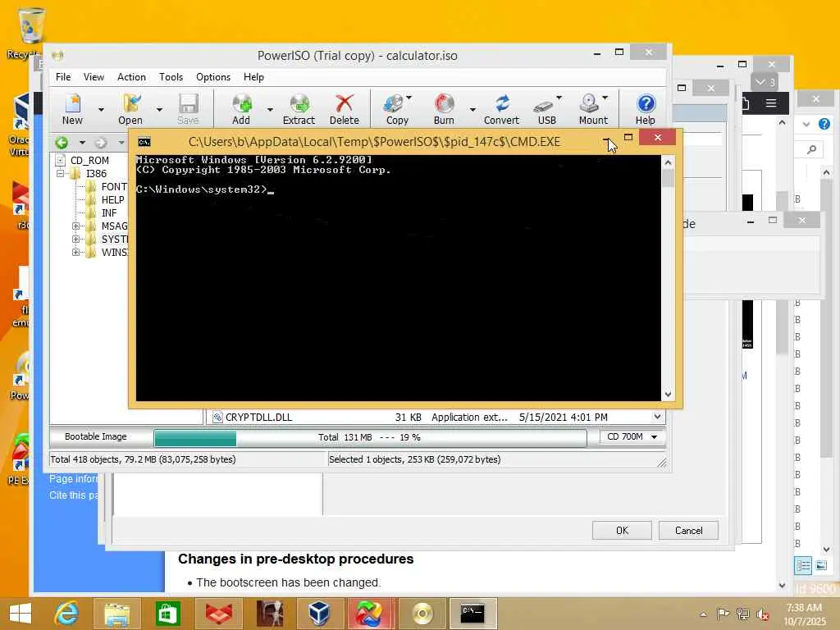Open the New button dropdown arrow
This screenshot has width=840, height=630.
101,109
